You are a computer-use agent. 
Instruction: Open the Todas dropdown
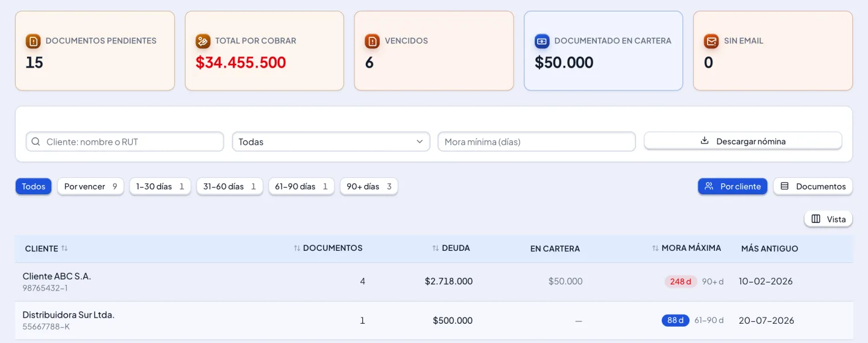tap(331, 142)
